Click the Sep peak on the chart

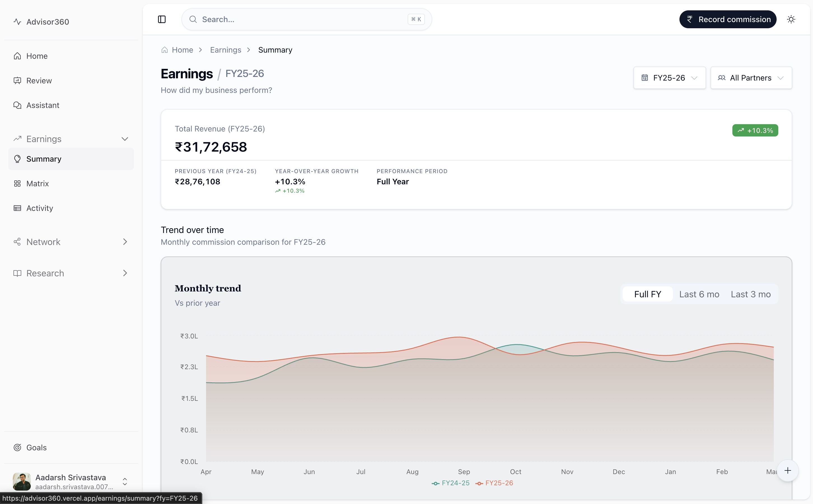click(x=459, y=337)
